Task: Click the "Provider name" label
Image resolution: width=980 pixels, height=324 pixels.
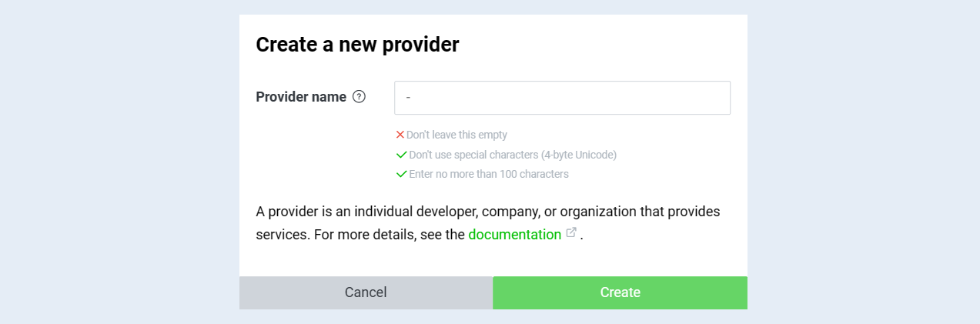Action: coord(301,97)
